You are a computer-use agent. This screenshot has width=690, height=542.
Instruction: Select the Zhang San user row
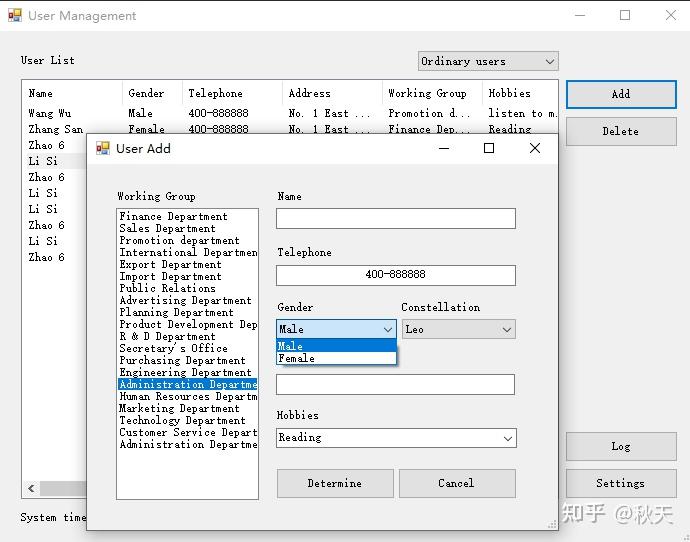point(290,129)
